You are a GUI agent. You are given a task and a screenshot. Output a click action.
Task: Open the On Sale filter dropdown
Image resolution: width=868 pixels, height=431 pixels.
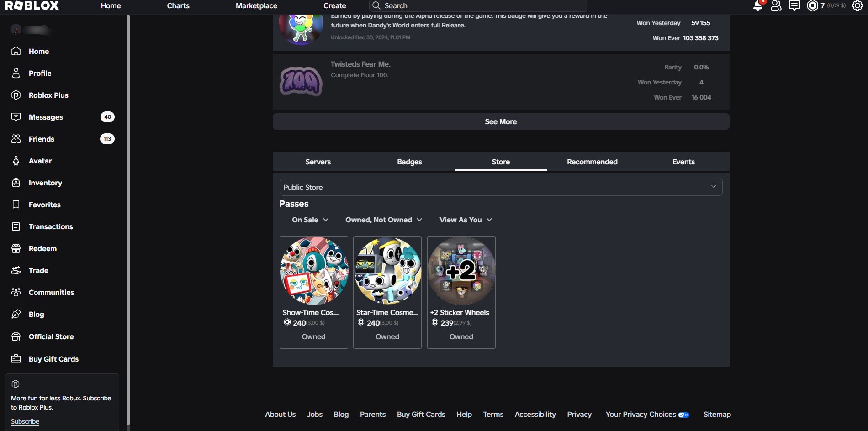[310, 220]
